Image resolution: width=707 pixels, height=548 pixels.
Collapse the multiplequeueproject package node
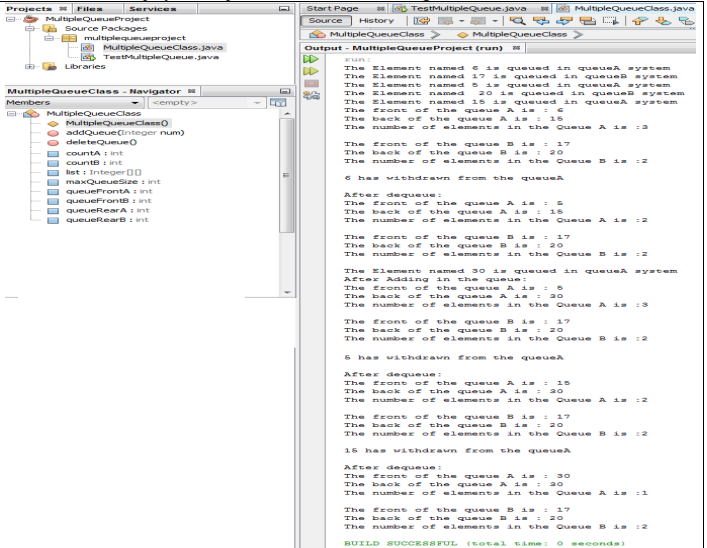pos(49,38)
